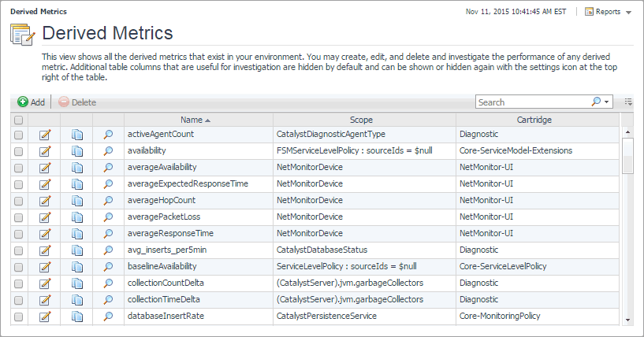Select checkbox for baselineAvailability row
644x337 pixels.
[19, 267]
